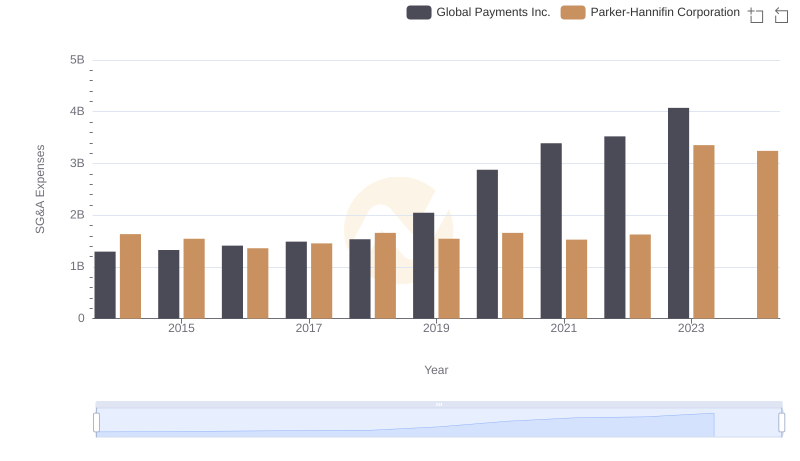Image resolution: width=800 pixels, height=461 pixels.
Task: Click inside the range slider preview area
Action: pyautogui.click(x=439, y=422)
